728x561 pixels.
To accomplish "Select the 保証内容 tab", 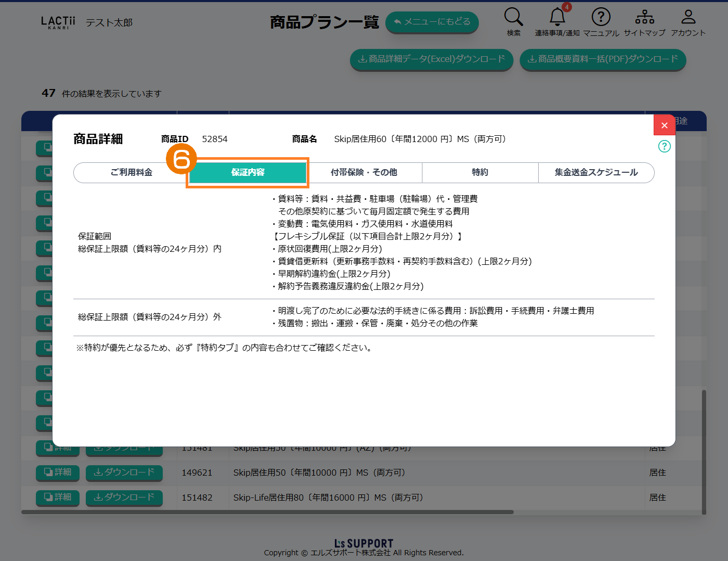I will [x=248, y=172].
